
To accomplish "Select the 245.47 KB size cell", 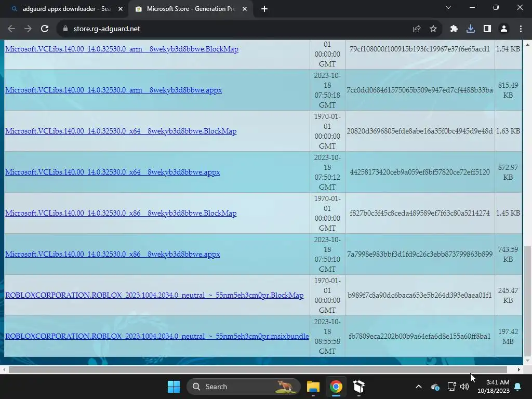I will tap(508, 295).
